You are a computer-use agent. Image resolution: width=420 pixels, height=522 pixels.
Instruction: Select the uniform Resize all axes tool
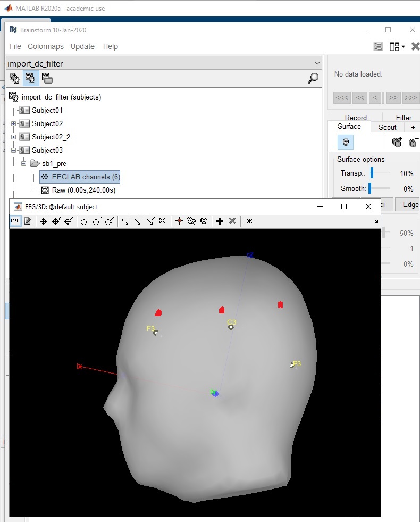162,221
